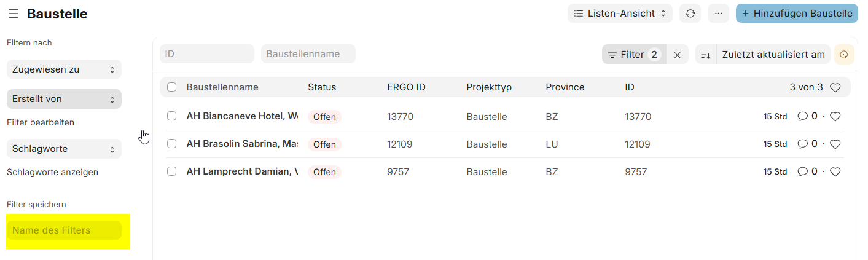Toggle the select-all header checkbox
This screenshot has width=868, height=260.
tap(172, 87)
